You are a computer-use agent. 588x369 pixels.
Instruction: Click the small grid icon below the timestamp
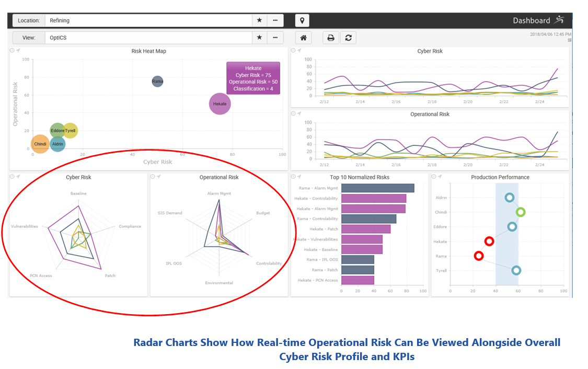pos(569,40)
